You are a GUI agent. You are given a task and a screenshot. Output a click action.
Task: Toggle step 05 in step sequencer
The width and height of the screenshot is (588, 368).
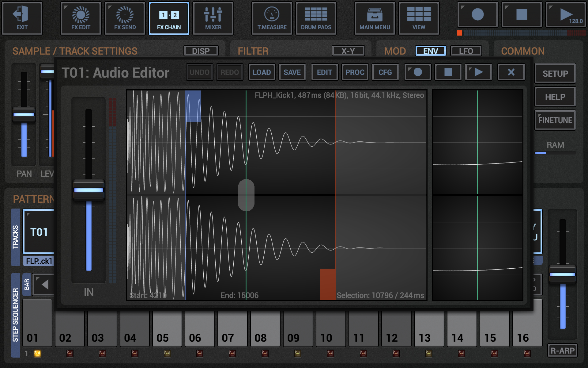167,330
